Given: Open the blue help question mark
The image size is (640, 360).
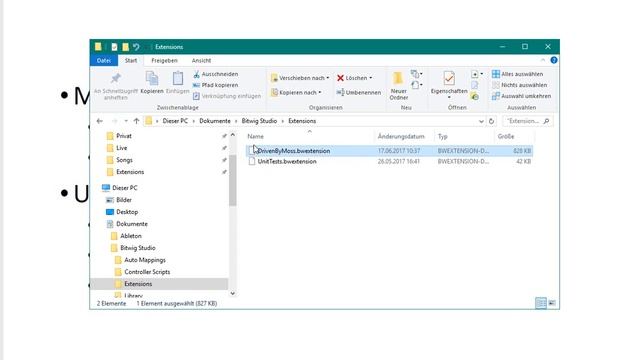Looking at the screenshot, I should [x=553, y=60].
